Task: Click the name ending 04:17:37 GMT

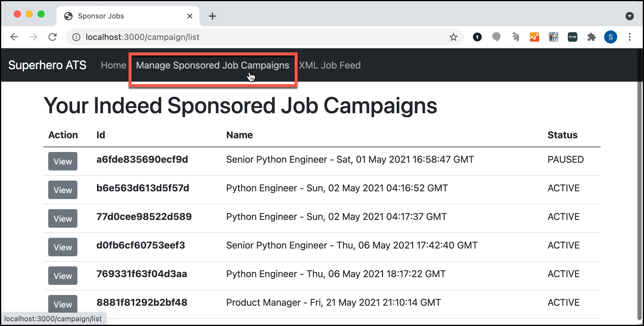Action: click(336, 217)
